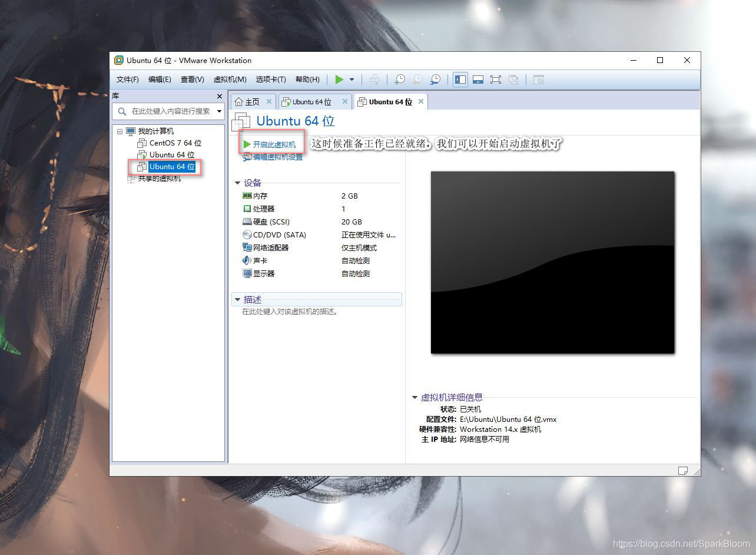This screenshot has width=756, height=555.
Task: Close the 主页 tab
Action: coord(269,101)
